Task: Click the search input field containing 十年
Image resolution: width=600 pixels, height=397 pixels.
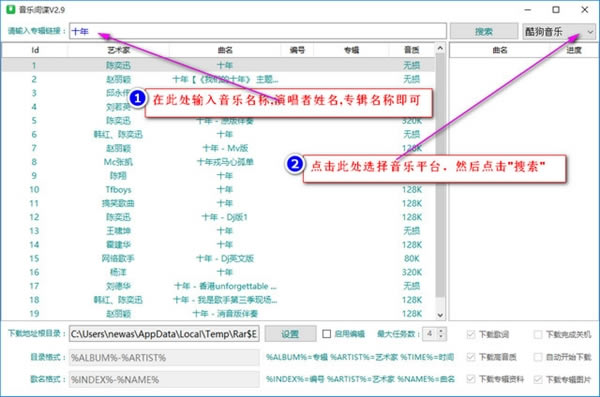Action: (258, 31)
